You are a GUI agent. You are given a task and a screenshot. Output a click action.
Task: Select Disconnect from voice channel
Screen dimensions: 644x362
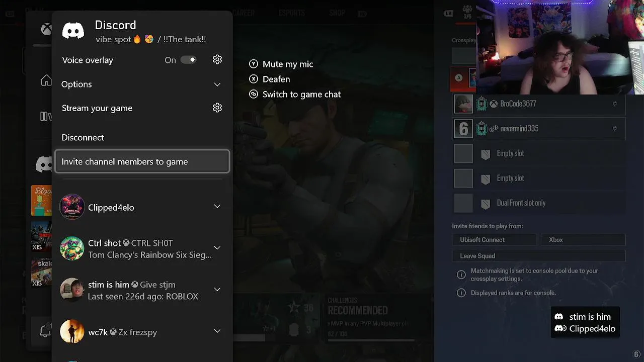coord(83,137)
